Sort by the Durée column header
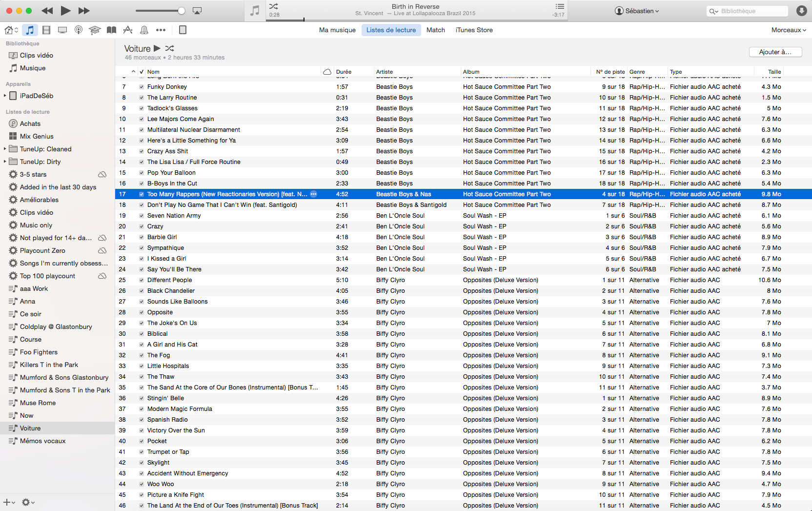 click(x=353, y=72)
